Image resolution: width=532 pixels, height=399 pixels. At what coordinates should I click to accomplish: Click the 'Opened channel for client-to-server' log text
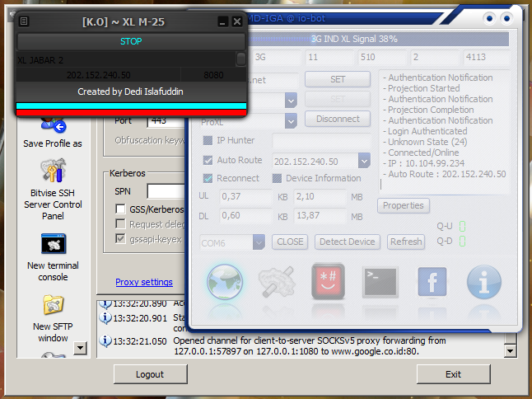[310, 346]
